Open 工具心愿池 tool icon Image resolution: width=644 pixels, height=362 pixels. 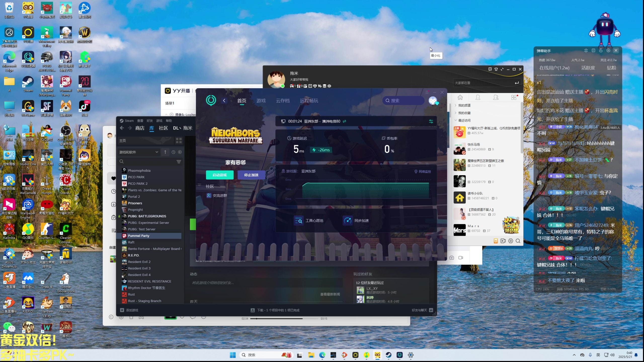coord(299,220)
